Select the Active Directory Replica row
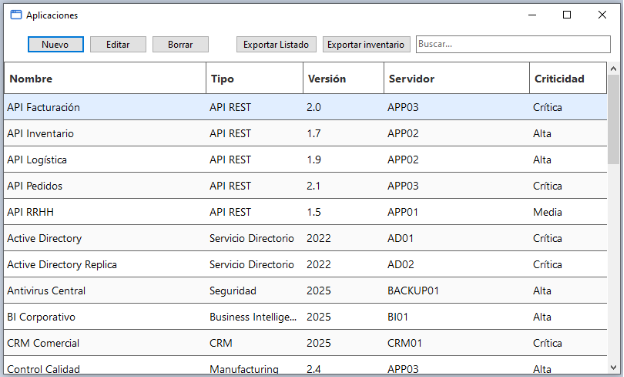 [306, 264]
